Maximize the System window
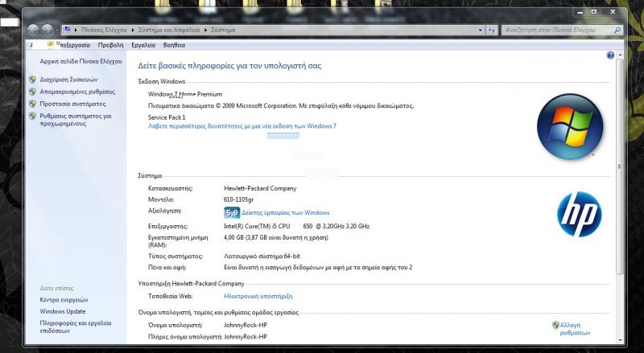Screen dimensions: 644x353 (x=594, y=12)
